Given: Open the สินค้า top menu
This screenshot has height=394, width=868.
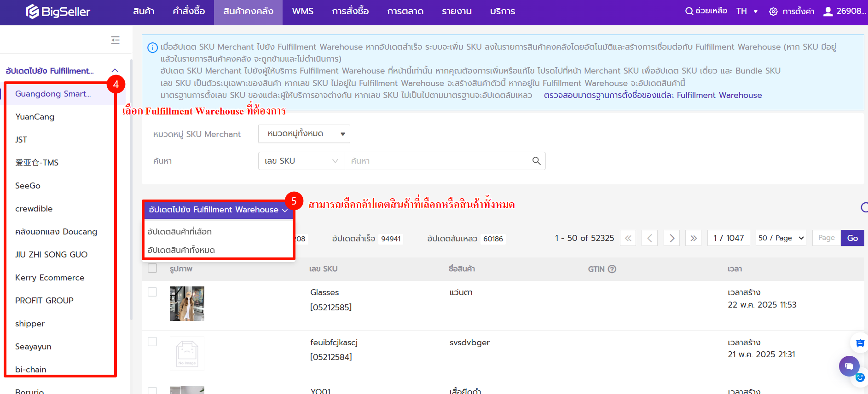Looking at the screenshot, I should pos(144,11).
